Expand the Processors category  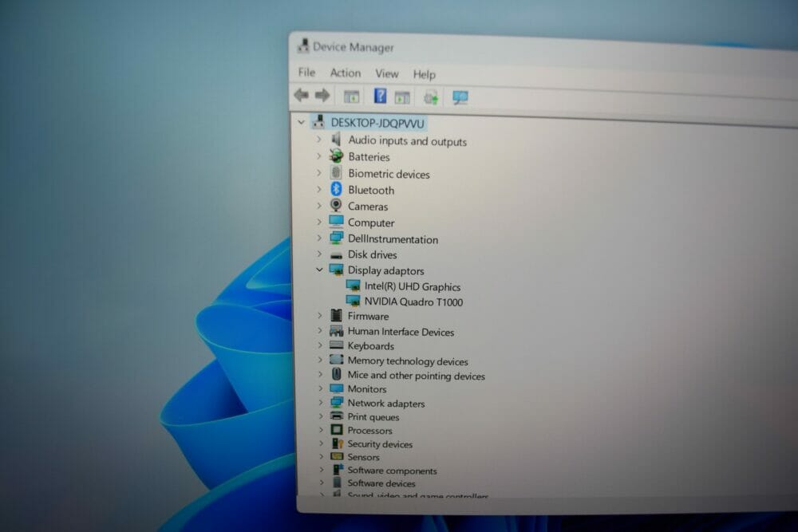321,430
